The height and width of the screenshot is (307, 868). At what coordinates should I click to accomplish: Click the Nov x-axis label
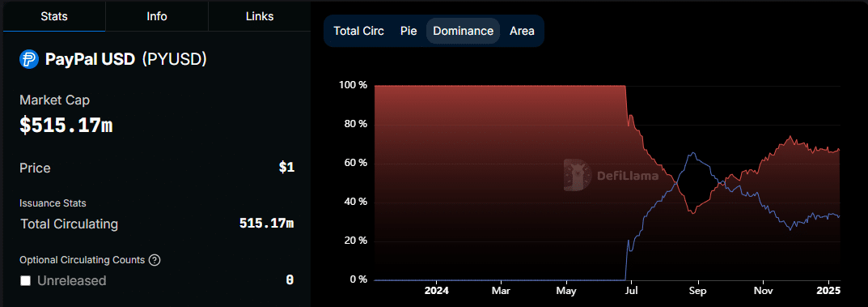pyautogui.click(x=764, y=290)
